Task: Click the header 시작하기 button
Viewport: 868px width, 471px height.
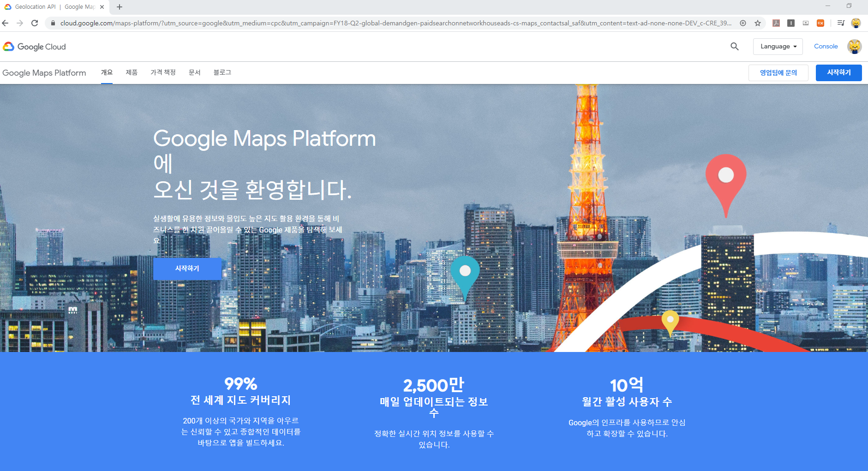Action: click(839, 73)
